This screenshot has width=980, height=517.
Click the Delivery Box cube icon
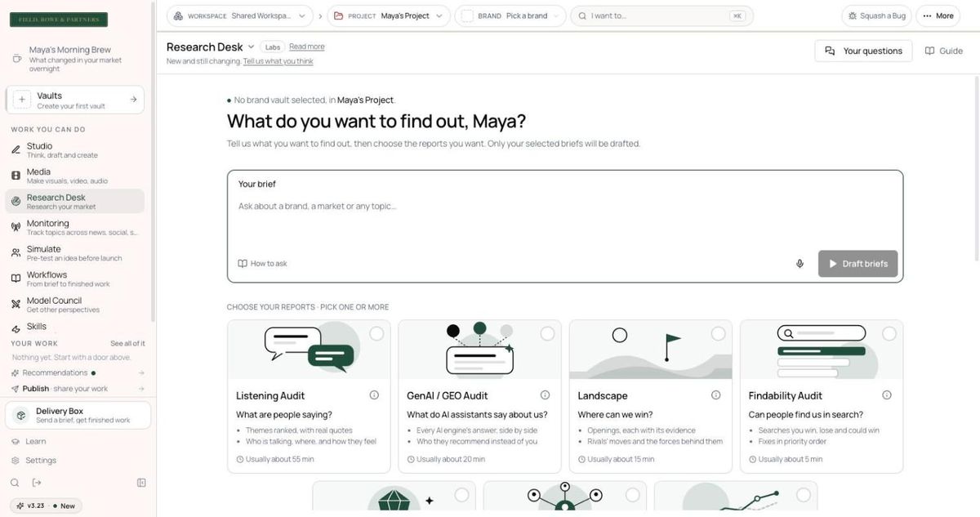(x=21, y=415)
